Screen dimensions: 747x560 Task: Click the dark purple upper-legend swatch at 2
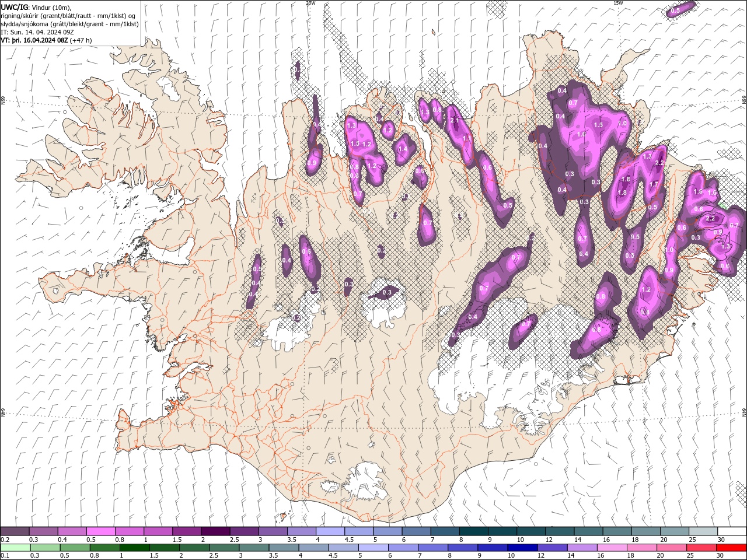(x=215, y=531)
